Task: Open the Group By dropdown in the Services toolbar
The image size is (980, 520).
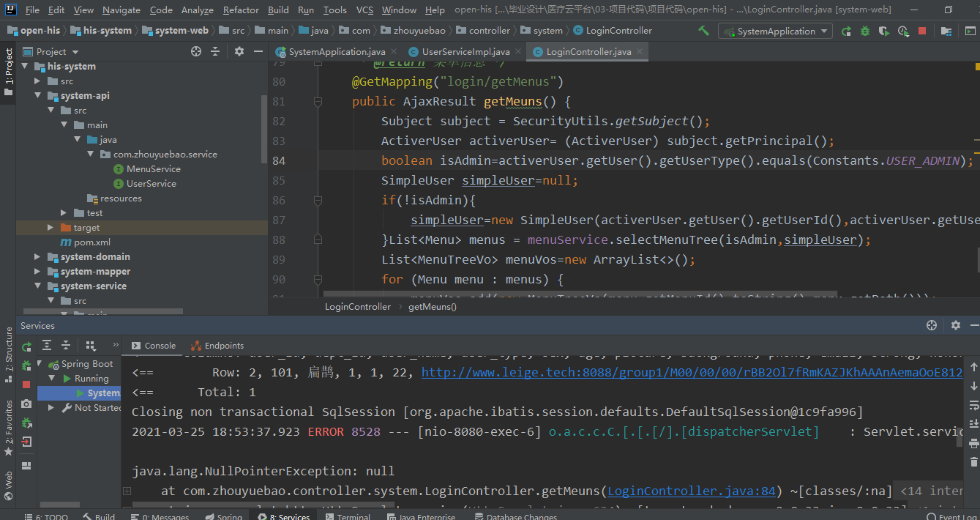Action: (x=91, y=346)
